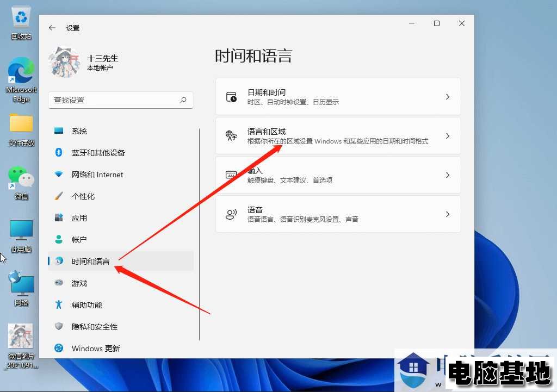Image resolution: width=557 pixels, height=392 pixels.
Task: Open 语言和区域 settings card
Action: [338, 135]
